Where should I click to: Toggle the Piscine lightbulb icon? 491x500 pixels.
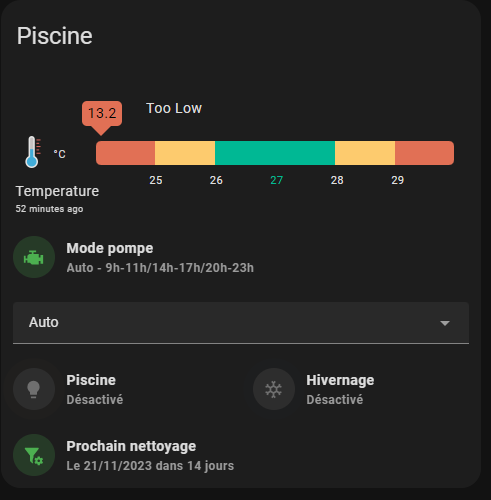[34, 389]
